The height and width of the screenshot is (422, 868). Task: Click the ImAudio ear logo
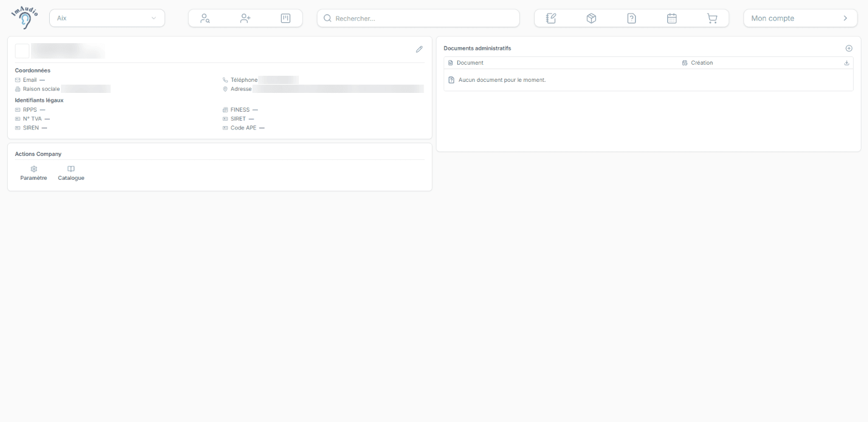(24, 18)
